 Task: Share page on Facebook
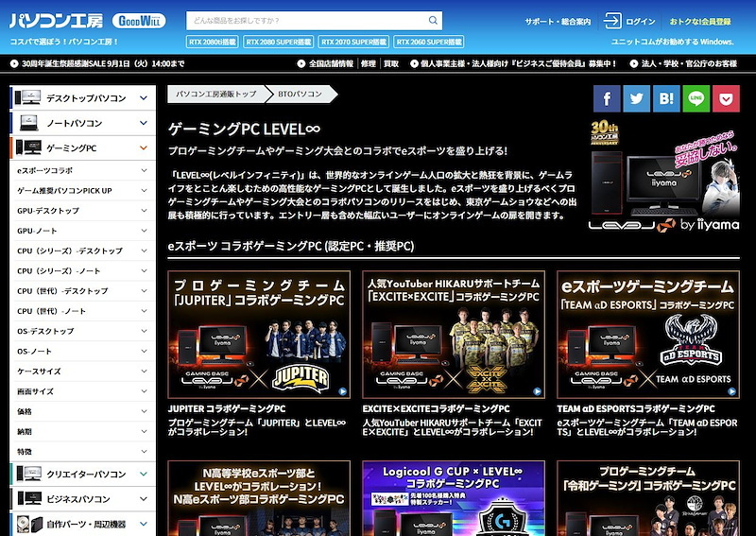pyautogui.click(x=607, y=98)
